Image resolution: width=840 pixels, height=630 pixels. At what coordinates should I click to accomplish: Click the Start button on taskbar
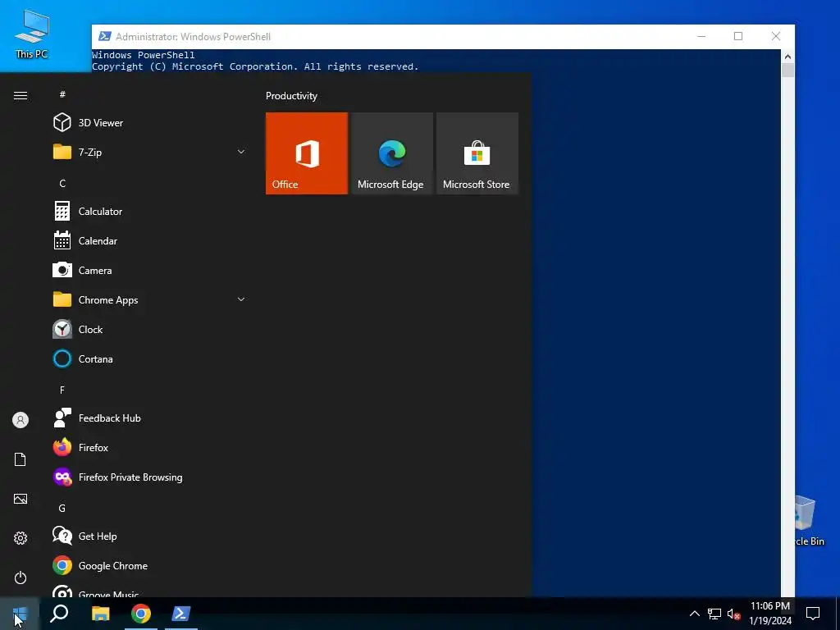(20, 614)
